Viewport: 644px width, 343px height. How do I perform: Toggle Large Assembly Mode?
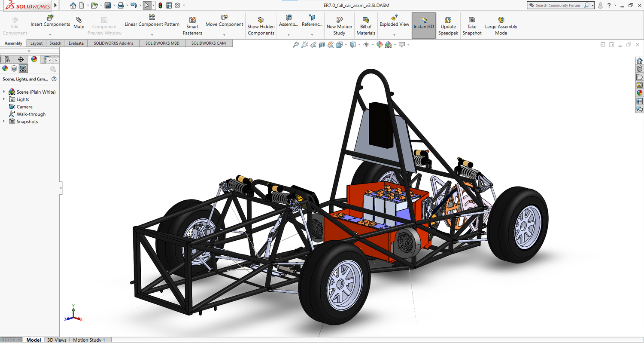pos(501,26)
